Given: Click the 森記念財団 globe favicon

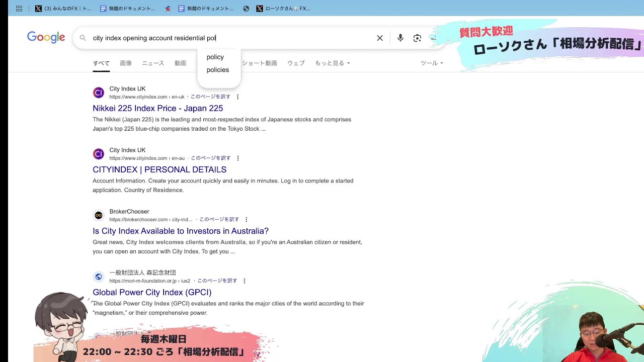Looking at the screenshot, I should pyautogui.click(x=99, y=277).
